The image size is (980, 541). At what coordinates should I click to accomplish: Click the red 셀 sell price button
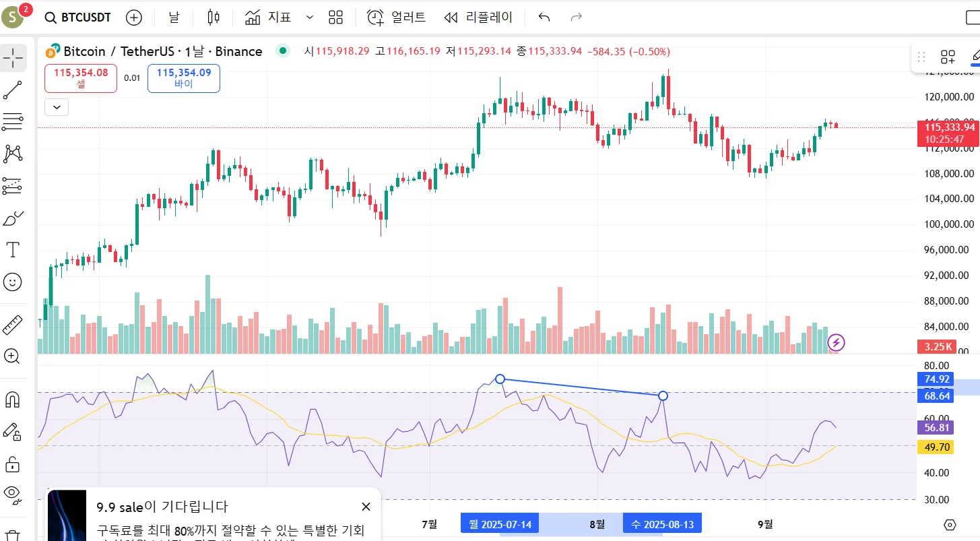(x=81, y=78)
